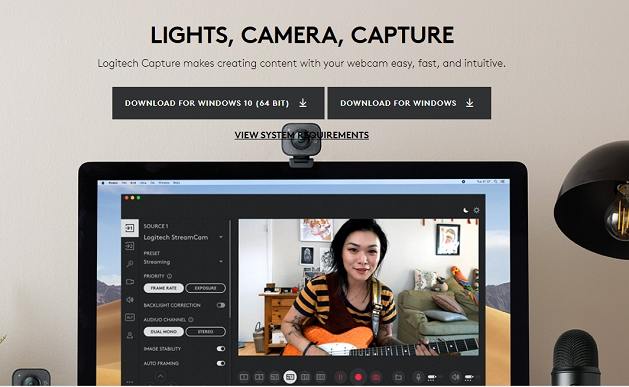Open settings gear icon in app
The image size is (629, 387).
tap(476, 210)
